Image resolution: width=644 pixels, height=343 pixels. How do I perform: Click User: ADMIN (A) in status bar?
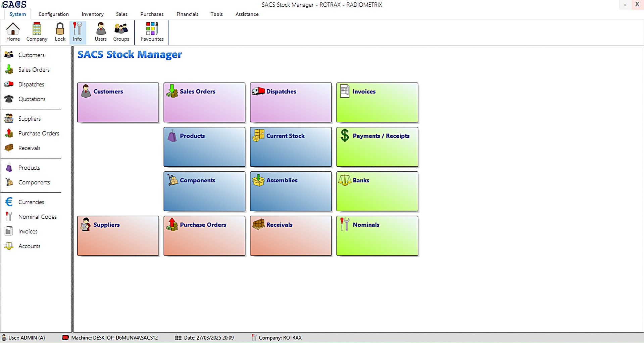coord(23,338)
